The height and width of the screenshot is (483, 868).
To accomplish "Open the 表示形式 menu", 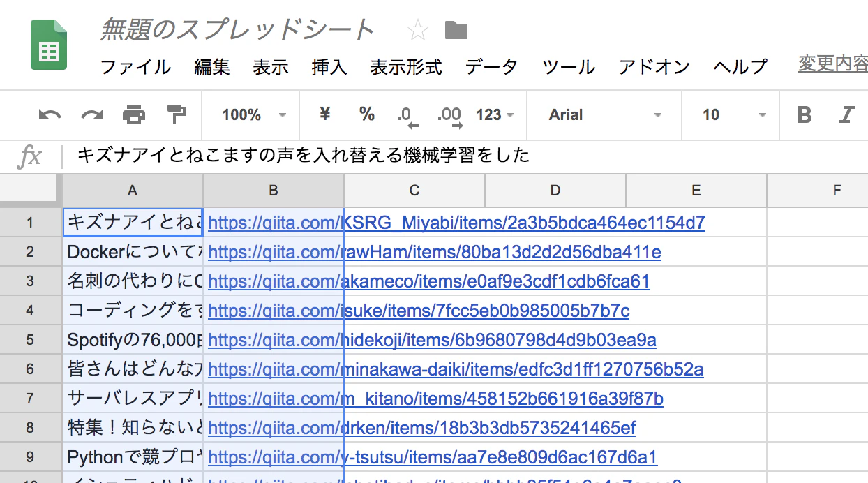I will click(x=406, y=67).
